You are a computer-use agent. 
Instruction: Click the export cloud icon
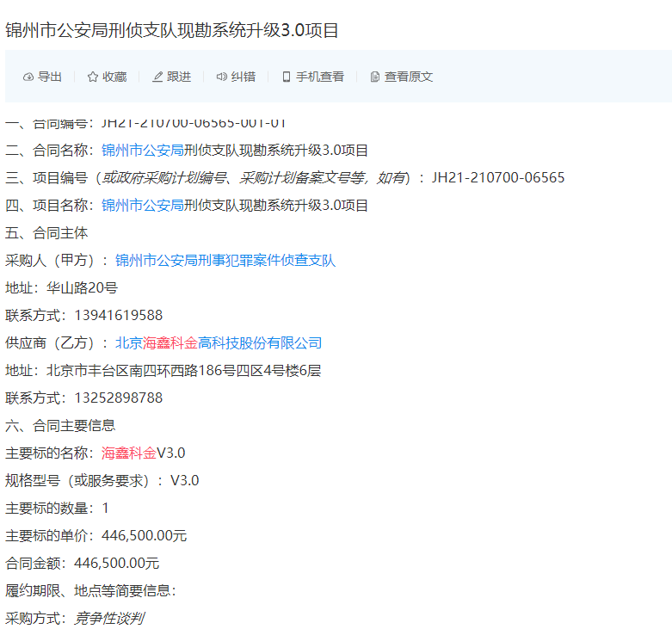point(28,77)
